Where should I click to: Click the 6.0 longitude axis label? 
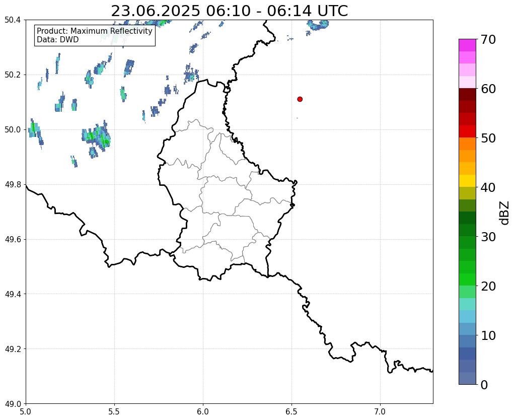(203, 412)
